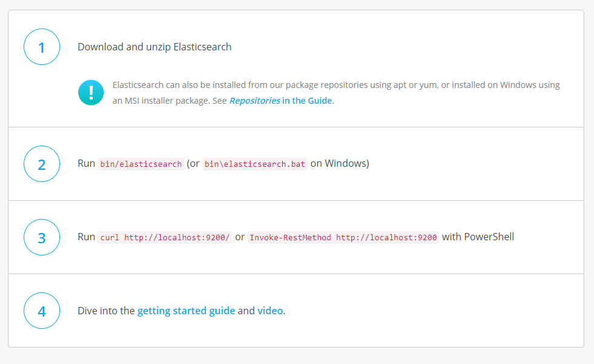
Task: Click the 'Download and unzip Elasticsearch' heading
Action: pyautogui.click(x=155, y=47)
